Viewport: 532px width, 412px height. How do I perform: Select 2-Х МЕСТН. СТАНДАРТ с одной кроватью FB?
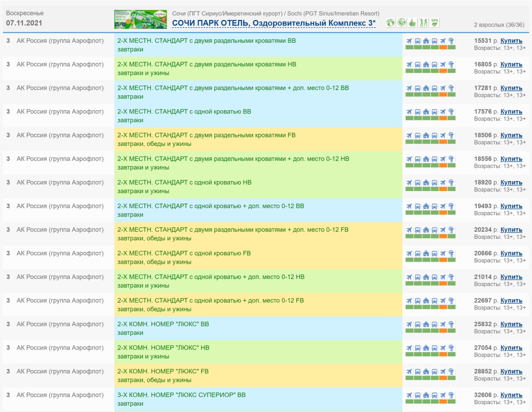(x=184, y=254)
